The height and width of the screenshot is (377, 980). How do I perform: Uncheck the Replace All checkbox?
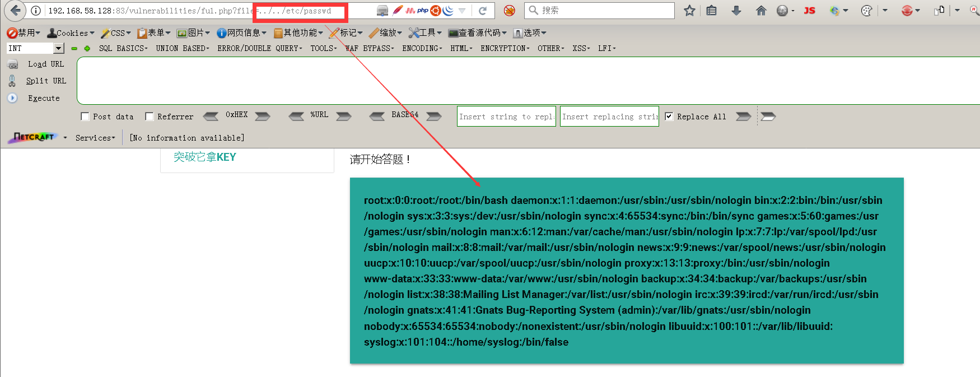(x=669, y=117)
